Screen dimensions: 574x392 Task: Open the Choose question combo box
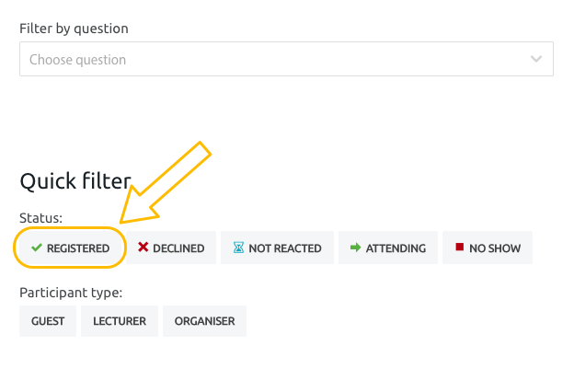click(x=276, y=60)
